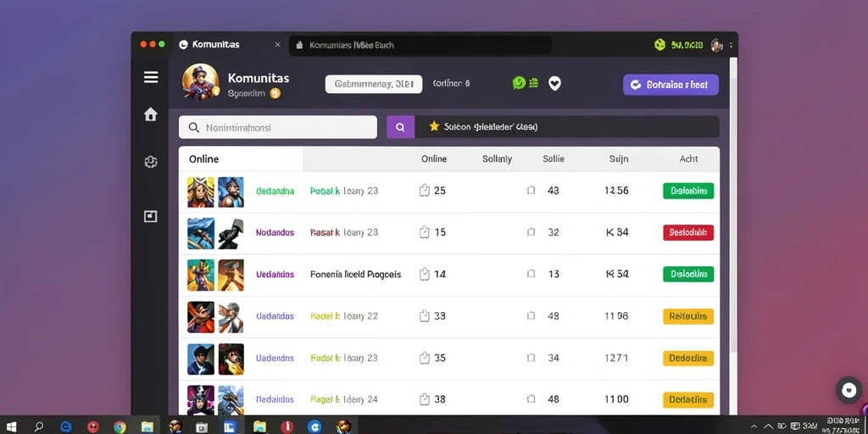
Task: Click the 'Orliner 6' label in the header
Action: coord(451,84)
